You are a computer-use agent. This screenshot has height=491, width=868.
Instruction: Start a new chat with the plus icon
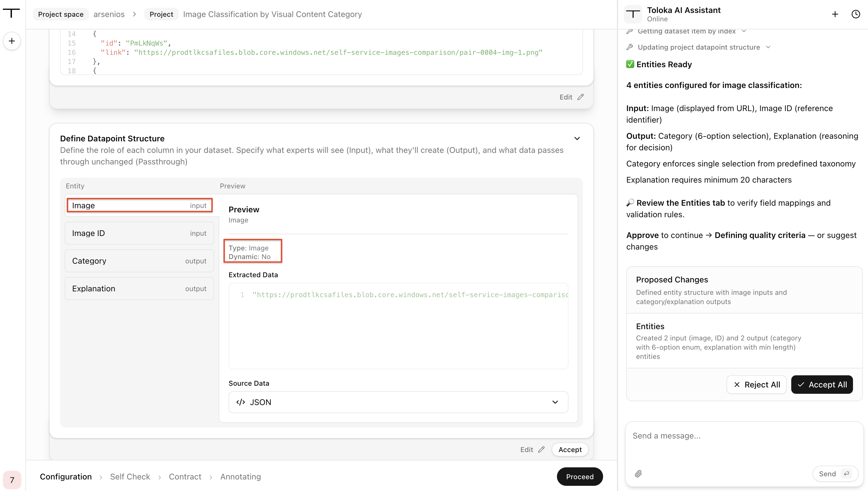click(x=835, y=14)
